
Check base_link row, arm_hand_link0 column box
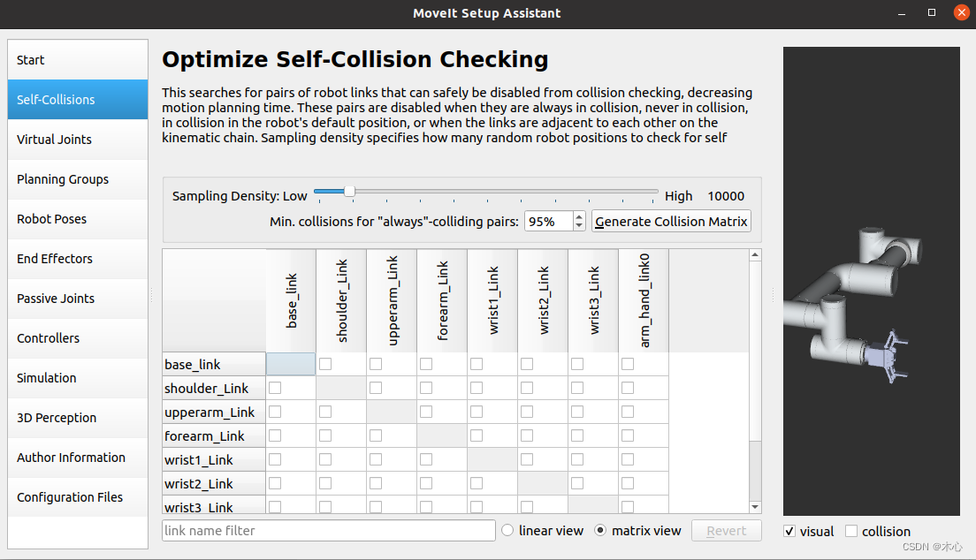pyautogui.click(x=628, y=364)
